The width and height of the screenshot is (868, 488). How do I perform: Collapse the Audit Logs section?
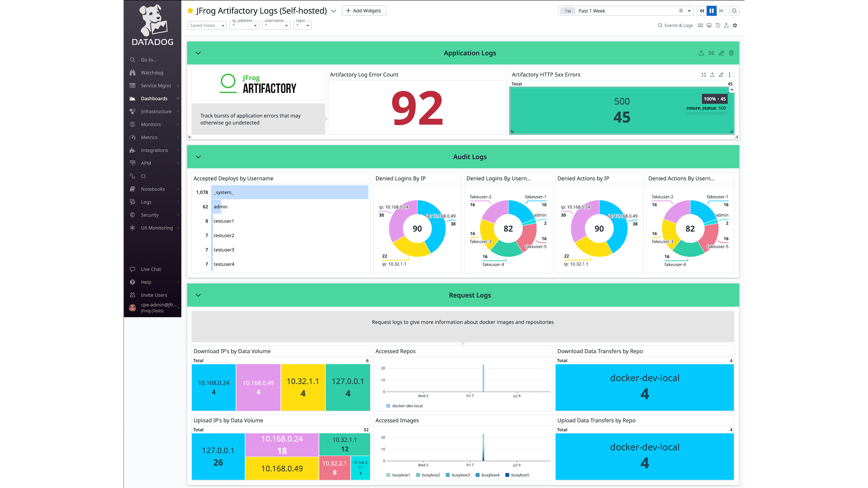198,157
